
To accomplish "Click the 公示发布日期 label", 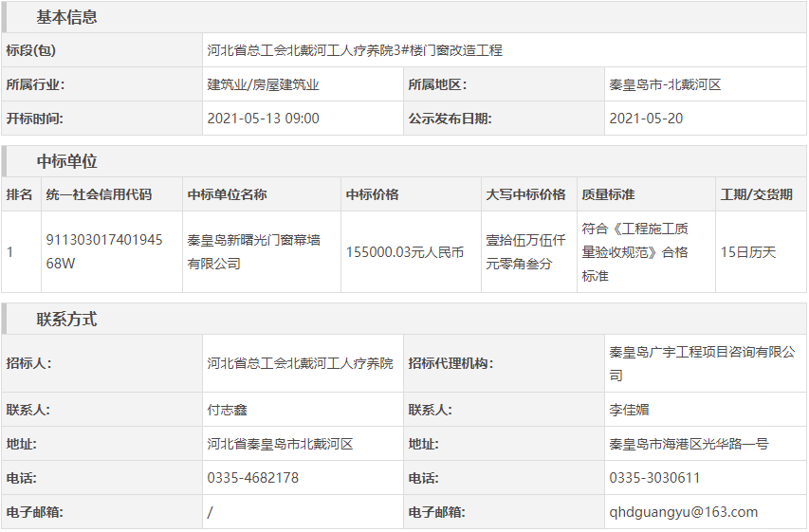I will (450, 119).
